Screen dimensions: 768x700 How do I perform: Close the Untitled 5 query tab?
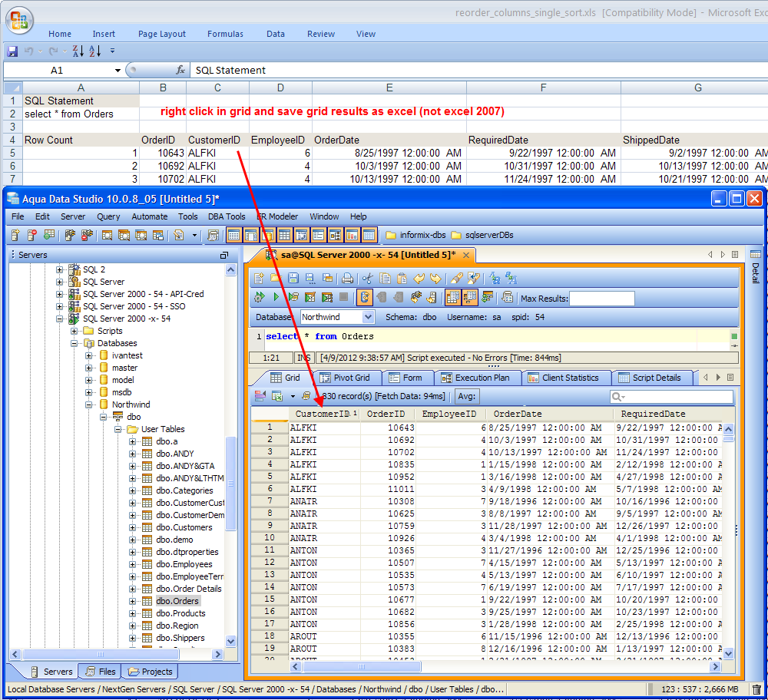click(x=466, y=255)
